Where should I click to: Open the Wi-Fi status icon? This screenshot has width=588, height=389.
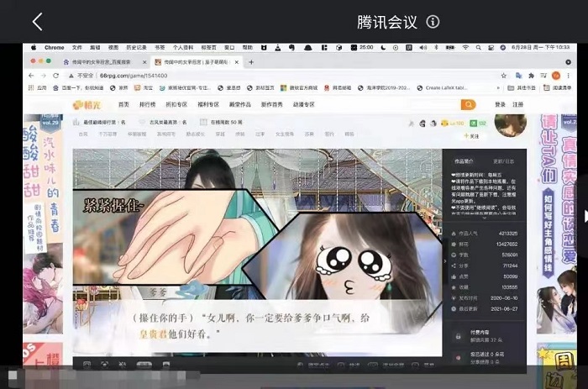coord(465,48)
